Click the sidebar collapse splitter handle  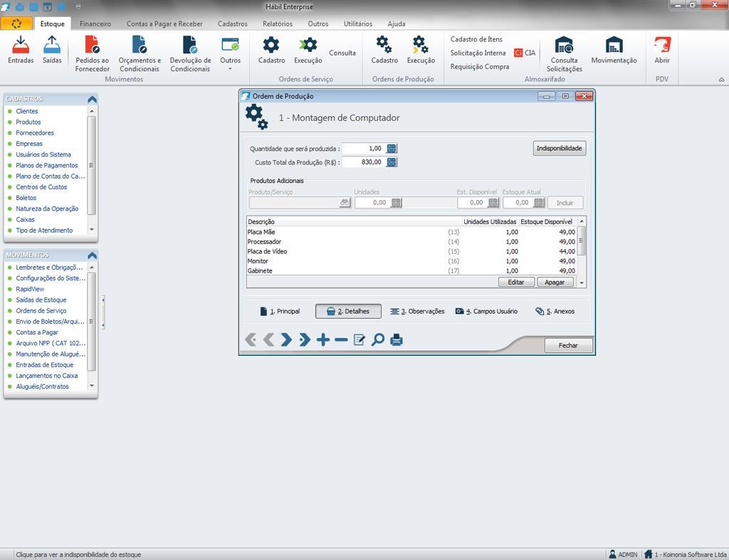pos(103,312)
